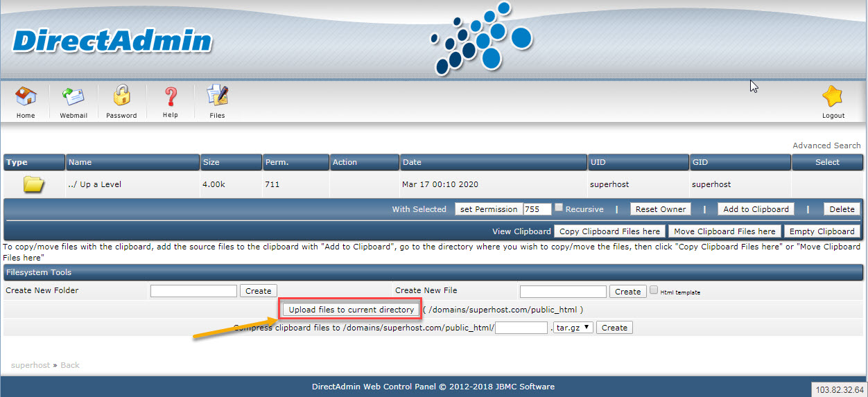Click Upload files to current directory
868x397 pixels.
tap(351, 310)
